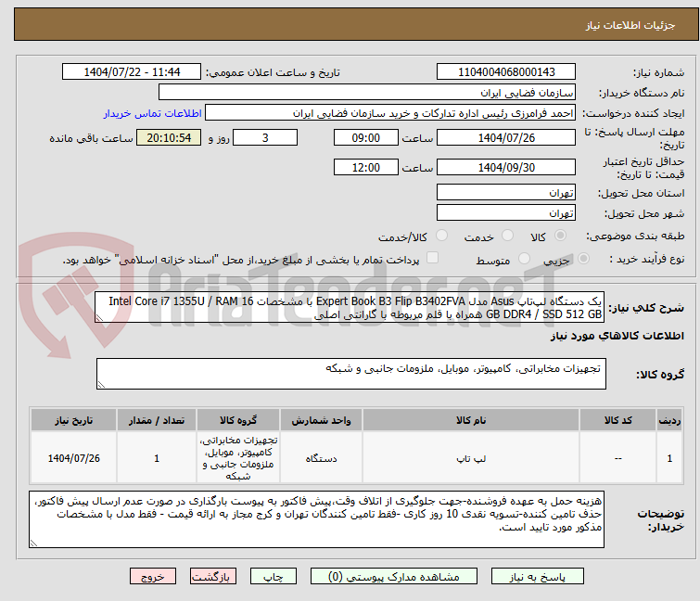
Task: Click the نام کالا column header
Action: tap(471, 420)
